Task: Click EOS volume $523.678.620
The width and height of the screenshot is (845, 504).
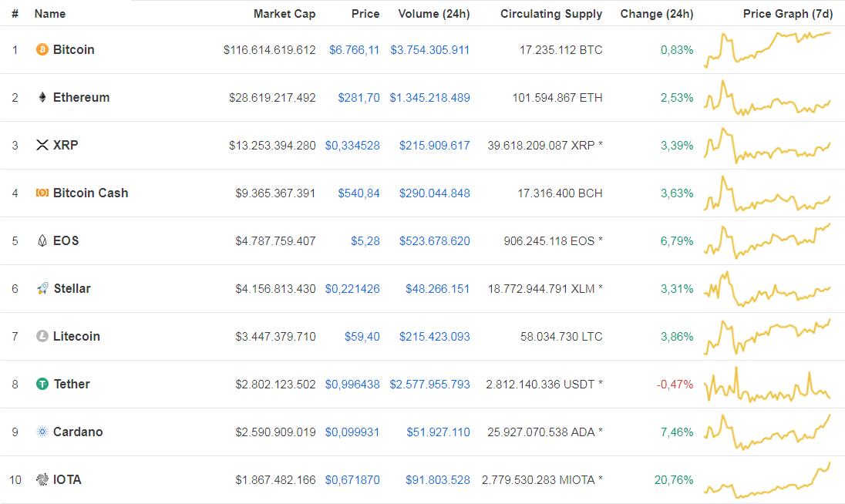Action: coord(434,241)
